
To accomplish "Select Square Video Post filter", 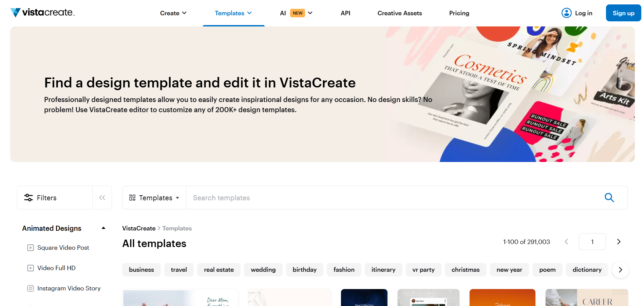I will tap(63, 248).
